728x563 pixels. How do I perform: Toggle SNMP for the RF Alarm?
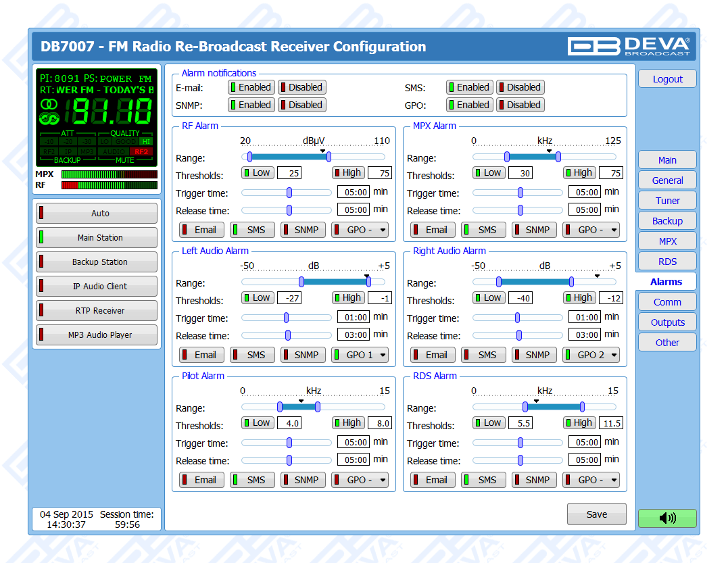pyautogui.click(x=301, y=230)
